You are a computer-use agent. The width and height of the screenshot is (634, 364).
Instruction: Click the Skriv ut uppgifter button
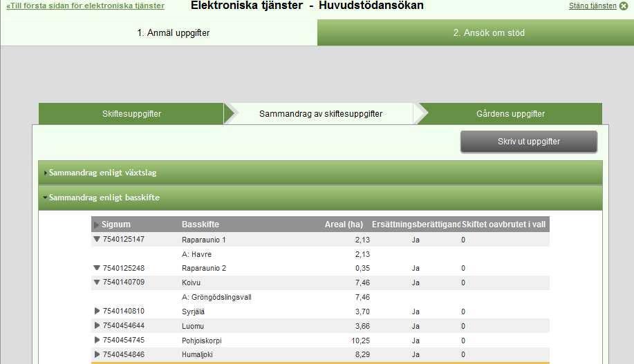528,142
